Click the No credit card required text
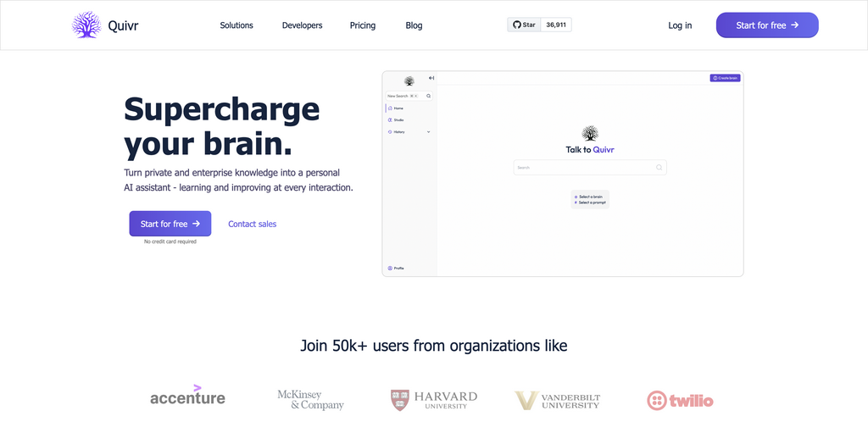Viewport: 868px width, 422px height. pos(170,242)
